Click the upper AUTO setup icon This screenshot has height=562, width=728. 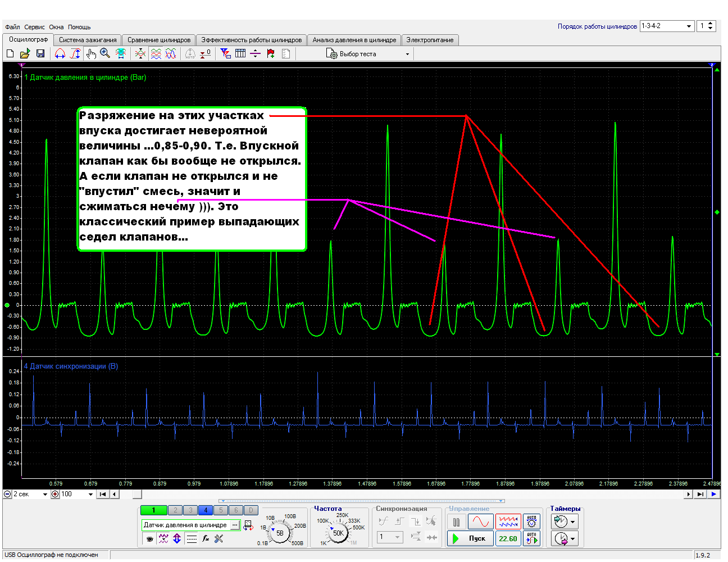(x=531, y=522)
